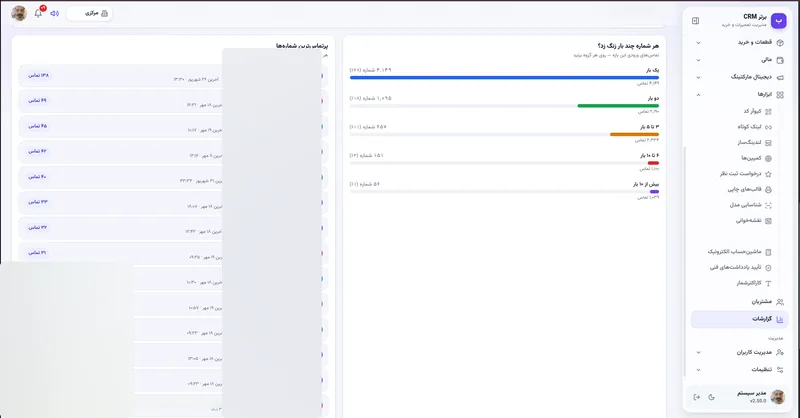Screen dimensions: 800x418
Task: Open the لندینگ‌ساز menu item
Action: [754, 143]
